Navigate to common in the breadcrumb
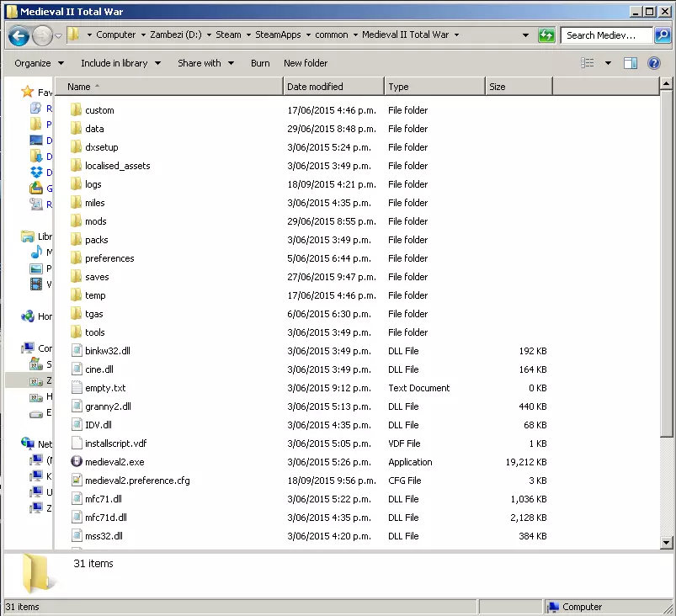The width and height of the screenshot is (676, 616). coord(331,35)
